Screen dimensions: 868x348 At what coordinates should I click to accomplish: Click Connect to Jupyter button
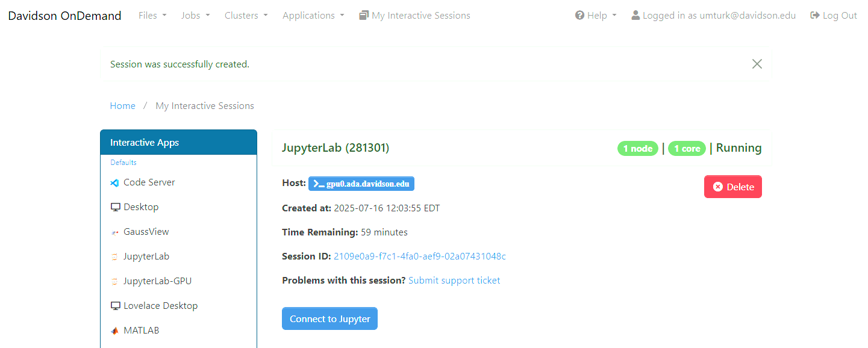point(329,318)
